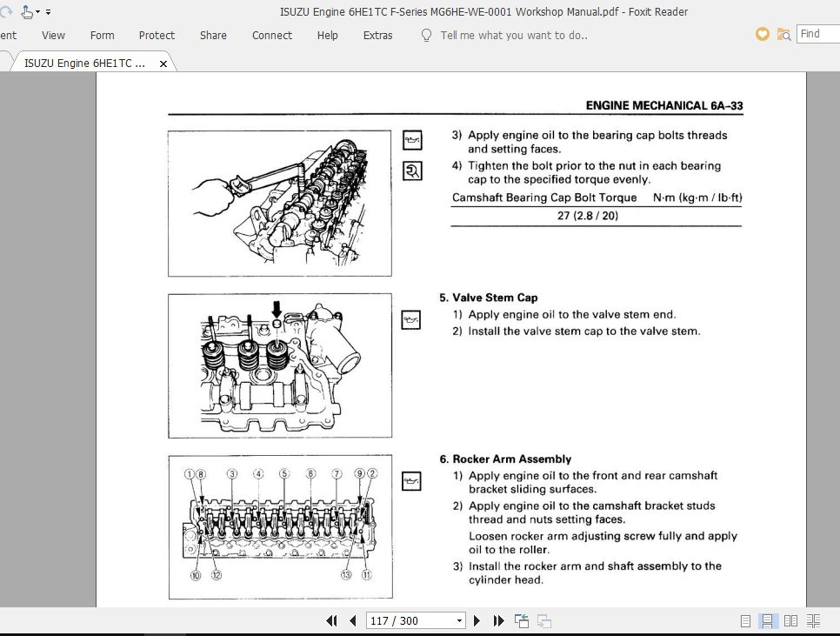Screen dimensions: 840x636
Task: Click the torque wrench symbol beside step 4
Action: click(412, 171)
